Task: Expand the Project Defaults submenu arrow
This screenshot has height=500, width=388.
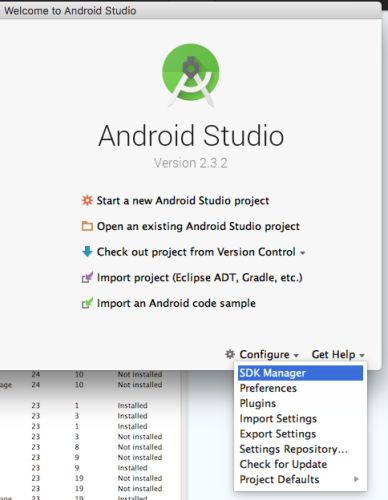Action: pos(356,479)
